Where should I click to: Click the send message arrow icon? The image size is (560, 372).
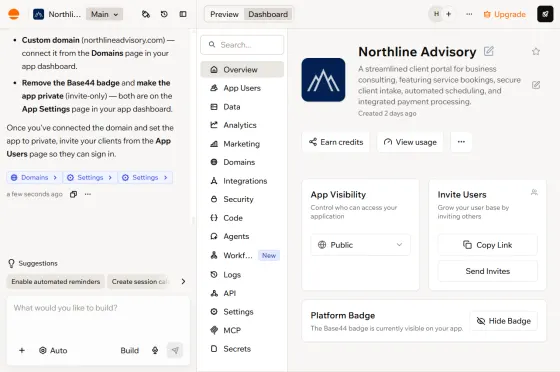click(175, 351)
